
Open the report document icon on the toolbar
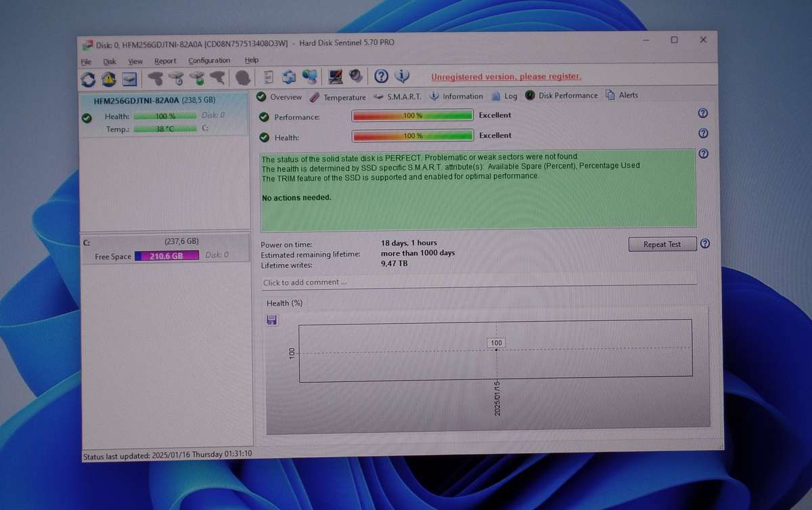(x=269, y=77)
